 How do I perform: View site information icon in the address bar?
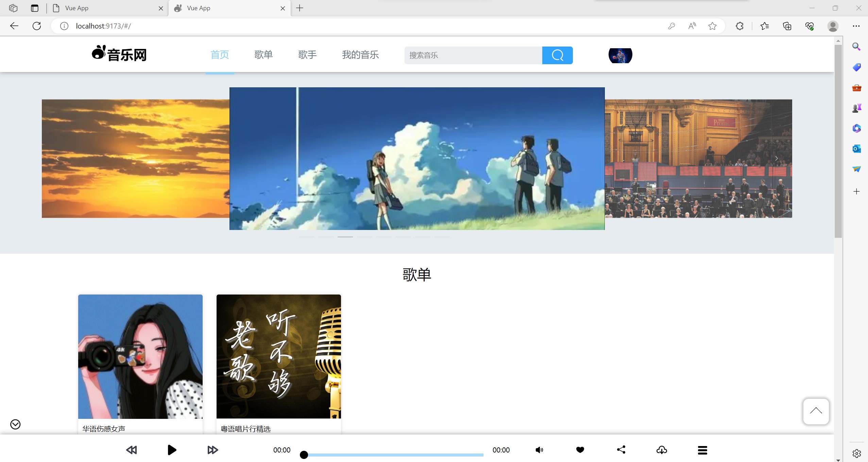[64, 26]
